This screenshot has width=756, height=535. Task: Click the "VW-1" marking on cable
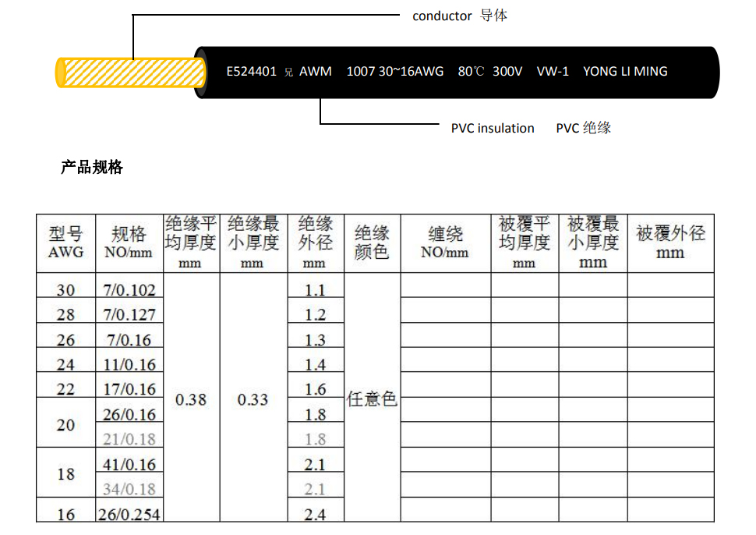(553, 72)
